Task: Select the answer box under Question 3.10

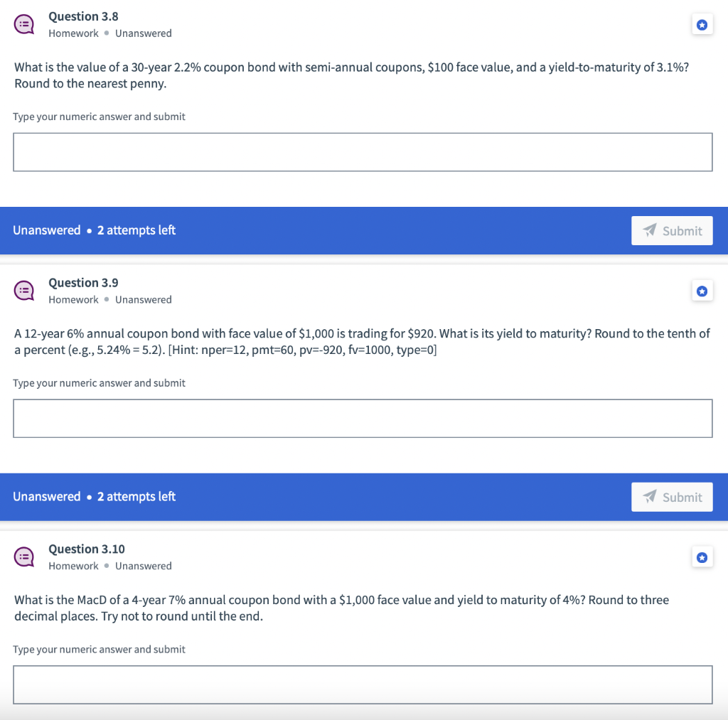Action: 363,684
